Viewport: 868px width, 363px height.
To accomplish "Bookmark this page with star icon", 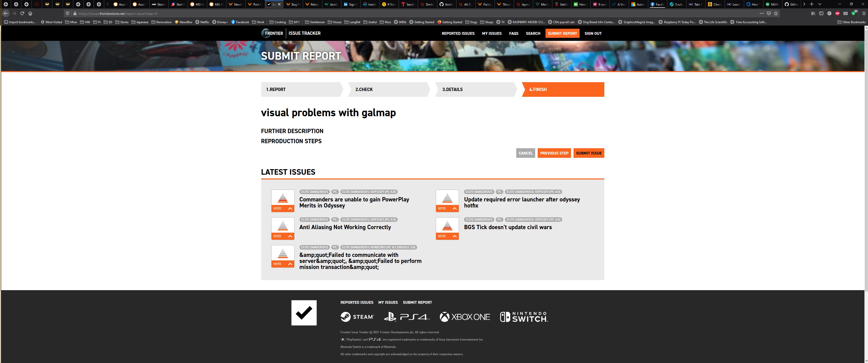I will 776,13.
